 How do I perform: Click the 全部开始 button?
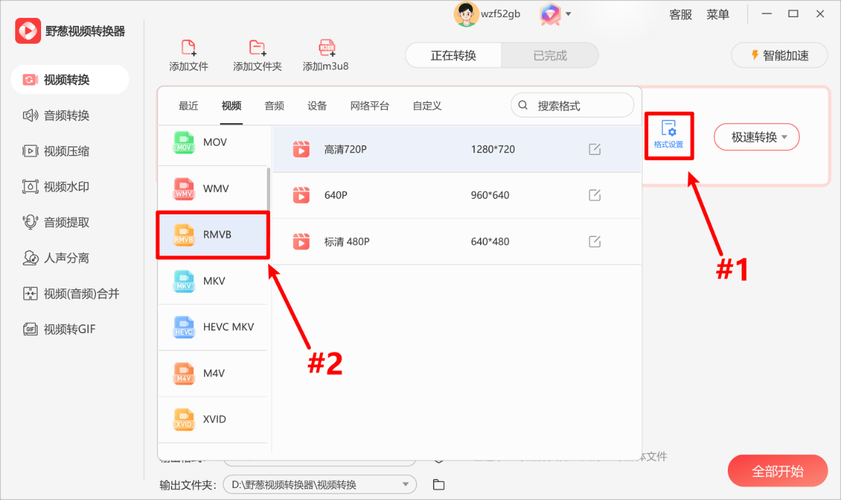[x=778, y=471]
